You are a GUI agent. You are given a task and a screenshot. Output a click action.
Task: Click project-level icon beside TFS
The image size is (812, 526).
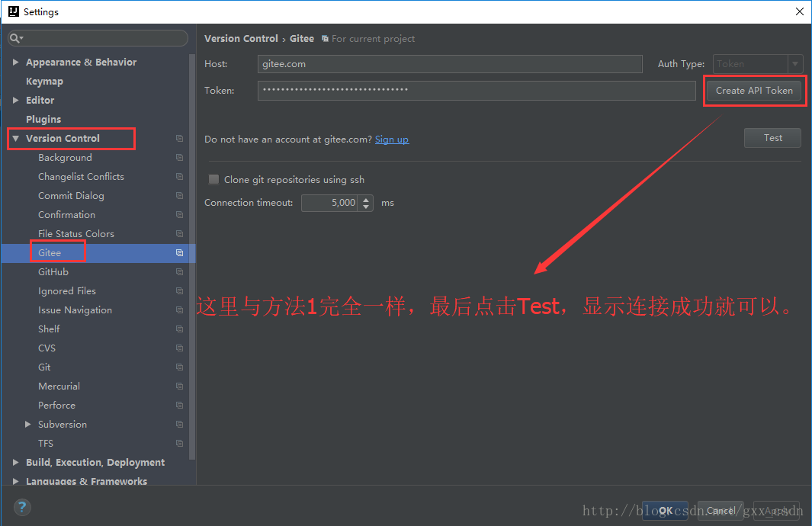click(x=179, y=443)
